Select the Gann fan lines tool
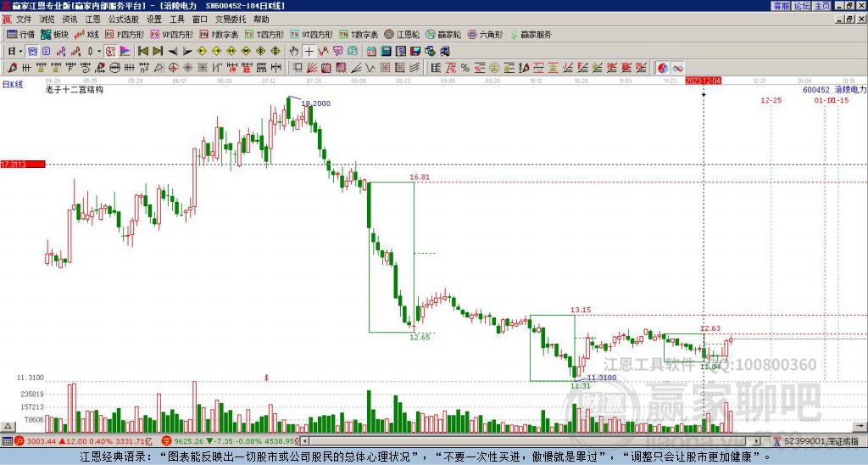 pos(312,68)
